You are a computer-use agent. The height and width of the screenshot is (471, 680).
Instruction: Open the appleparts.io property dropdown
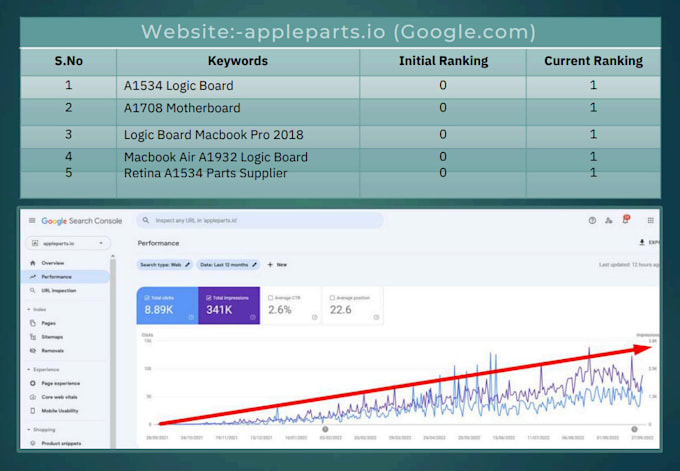tap(68, 243)
